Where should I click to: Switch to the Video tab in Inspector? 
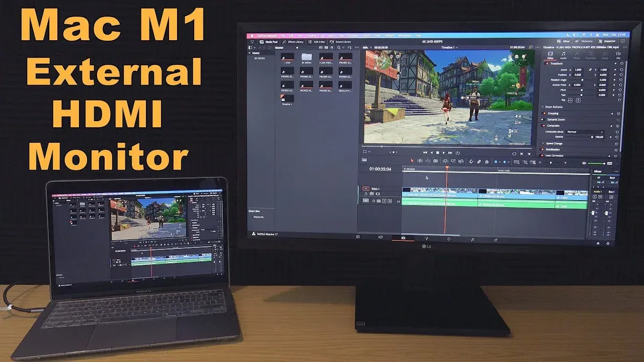pos(550,55)
